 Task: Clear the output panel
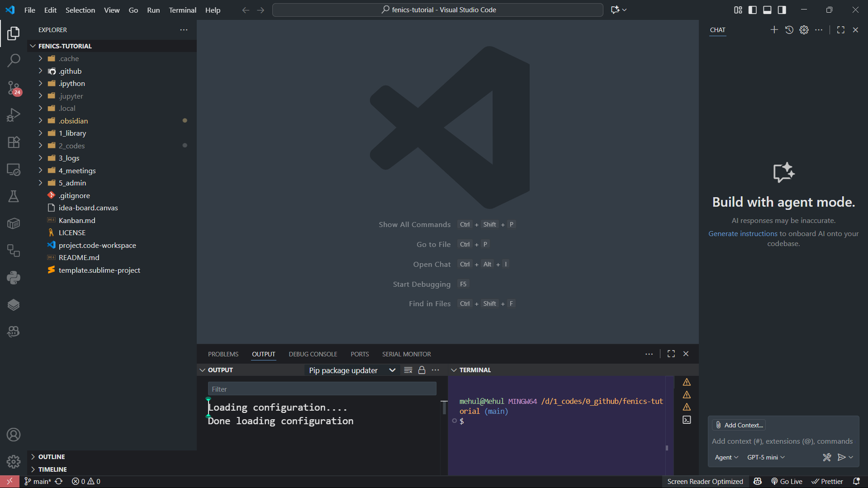(408, 370)
